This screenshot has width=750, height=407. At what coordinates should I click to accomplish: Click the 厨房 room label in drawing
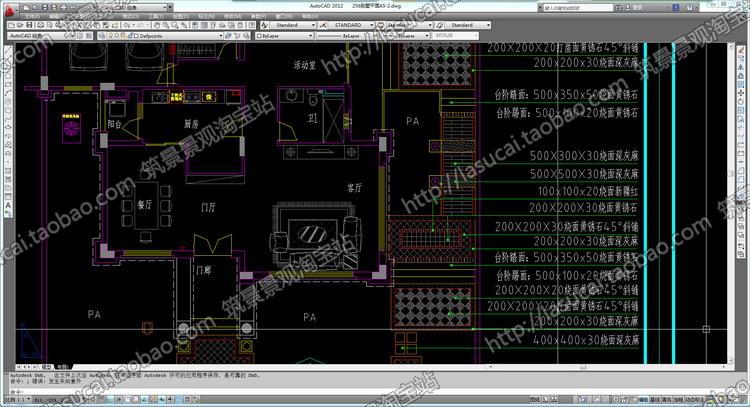[x=191, y=124]
